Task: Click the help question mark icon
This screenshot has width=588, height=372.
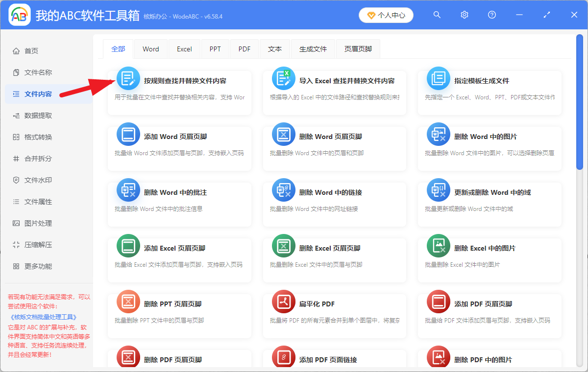Action: click(x=491, y=15)
